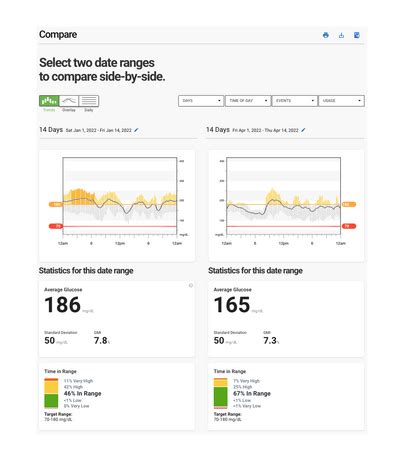Click the 7.8 GMI value

tap(100, 341)
